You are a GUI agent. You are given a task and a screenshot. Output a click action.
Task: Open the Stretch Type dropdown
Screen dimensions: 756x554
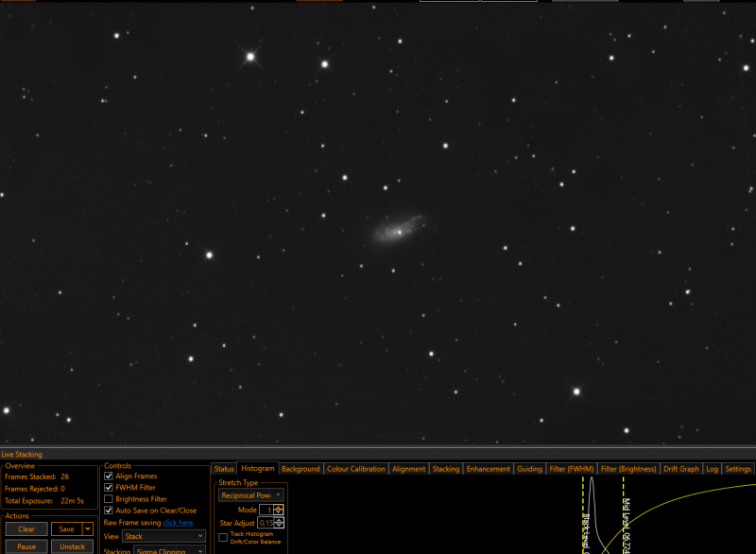[x=251, y=495]
